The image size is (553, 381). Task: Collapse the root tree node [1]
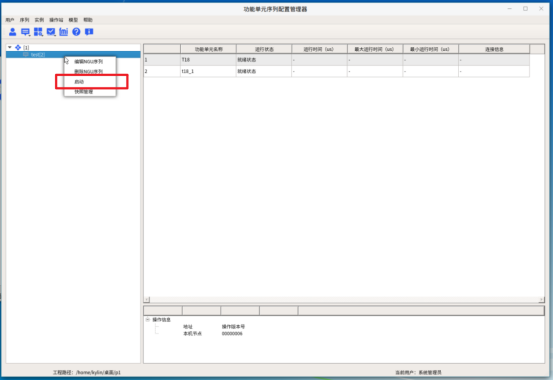10,47
